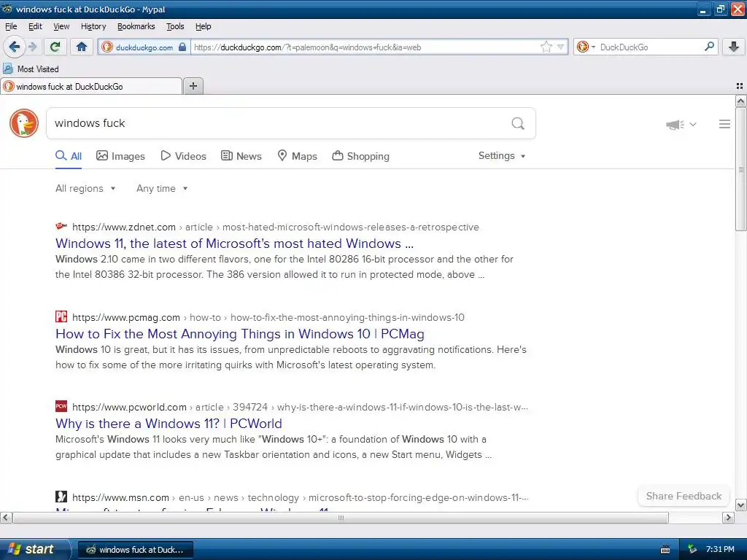The image size is (747, 560).
Task: Open the Downloads arrow button
Action: 734,47
